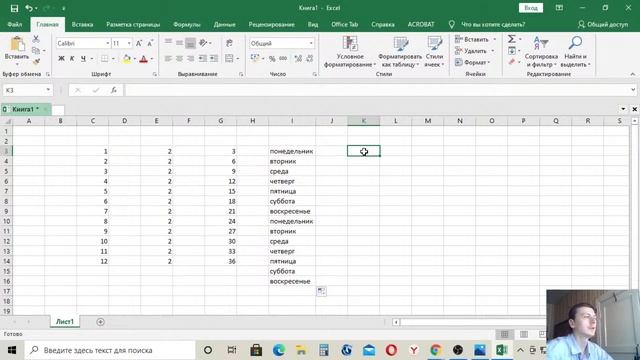Open the font size 11 dropdown

coord(129,43)
